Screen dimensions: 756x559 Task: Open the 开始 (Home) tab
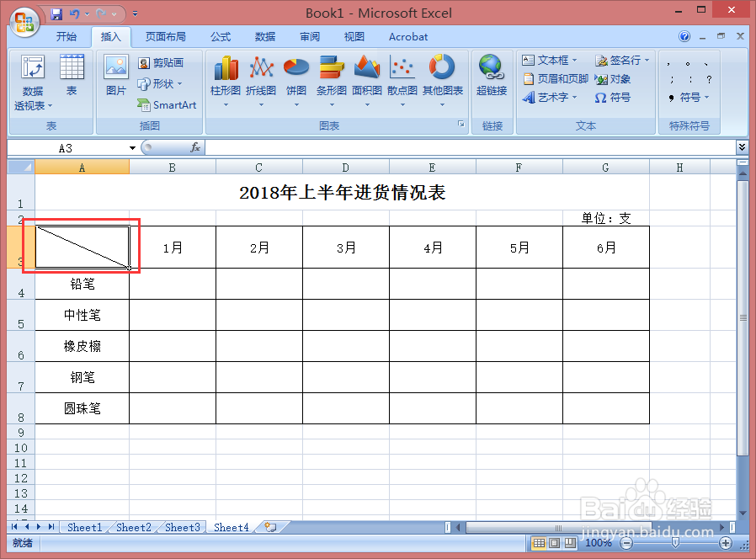(x=66, y=37)
